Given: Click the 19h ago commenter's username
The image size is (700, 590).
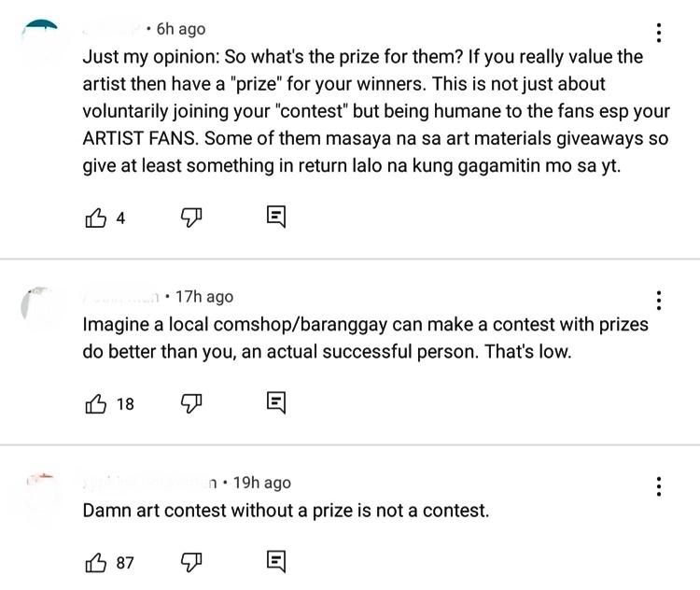Looking at the screenshot, I should pos(149,483).
